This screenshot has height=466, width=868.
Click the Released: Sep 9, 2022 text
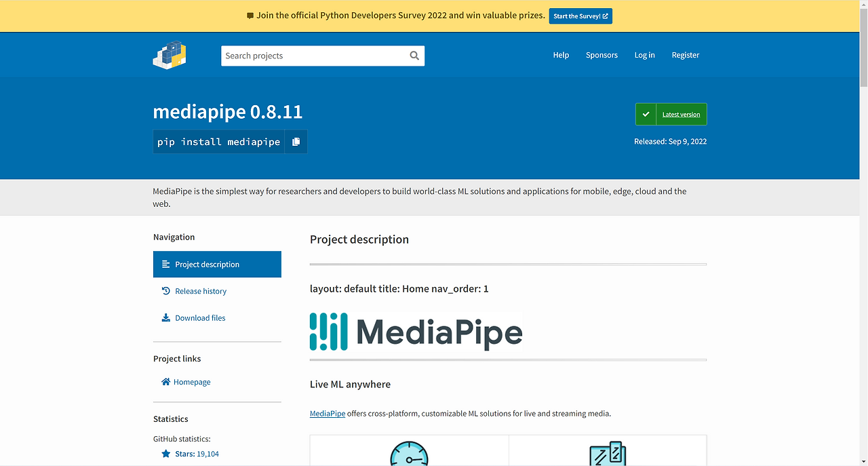(670, 142)
